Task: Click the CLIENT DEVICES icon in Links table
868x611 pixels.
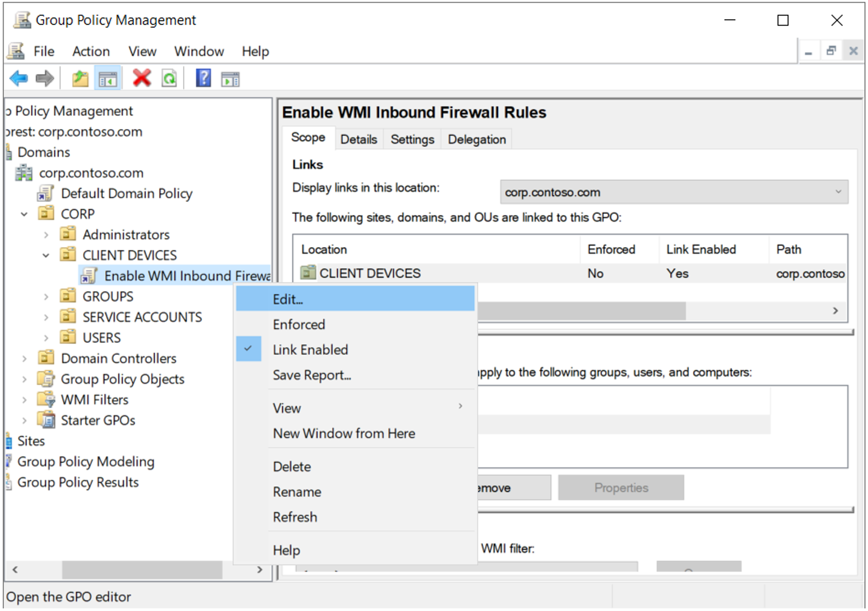Action: pyautogui.click(x=308, y=273)
